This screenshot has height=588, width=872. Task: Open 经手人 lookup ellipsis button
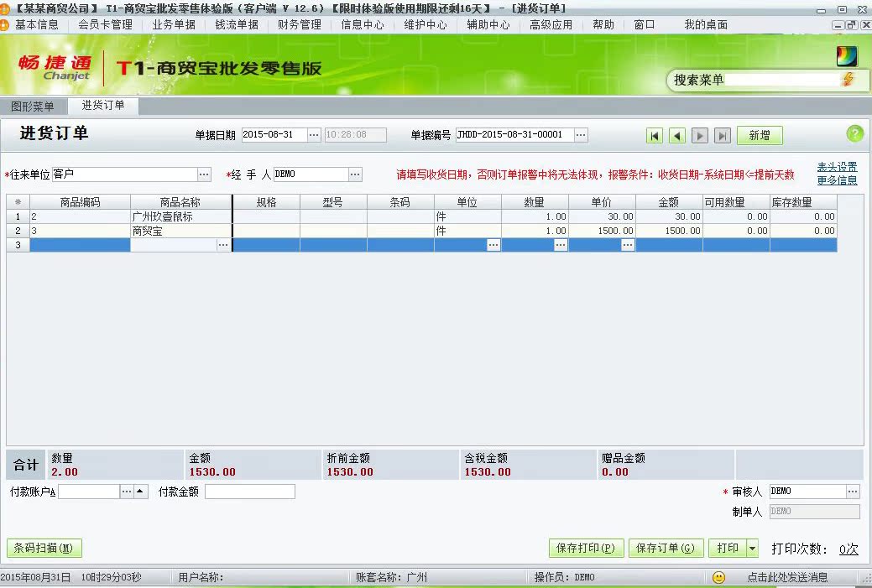[x=355, y=174]
